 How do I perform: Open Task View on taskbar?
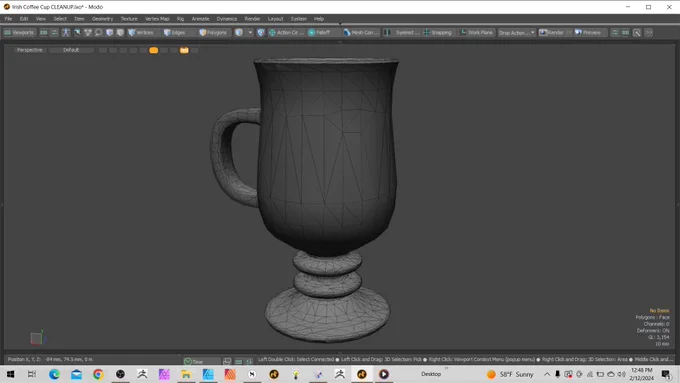tap(32, 374)
